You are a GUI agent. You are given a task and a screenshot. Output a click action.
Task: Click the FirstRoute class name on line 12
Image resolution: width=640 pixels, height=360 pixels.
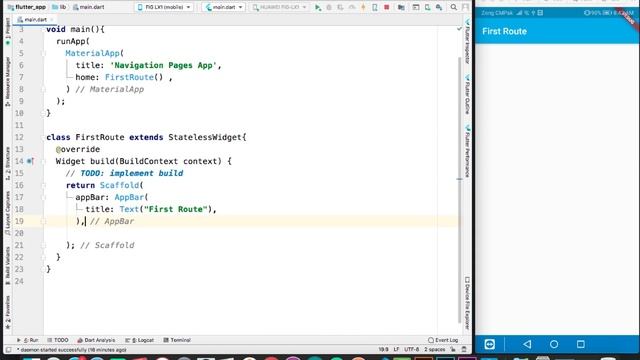click(x=100, y=137)
